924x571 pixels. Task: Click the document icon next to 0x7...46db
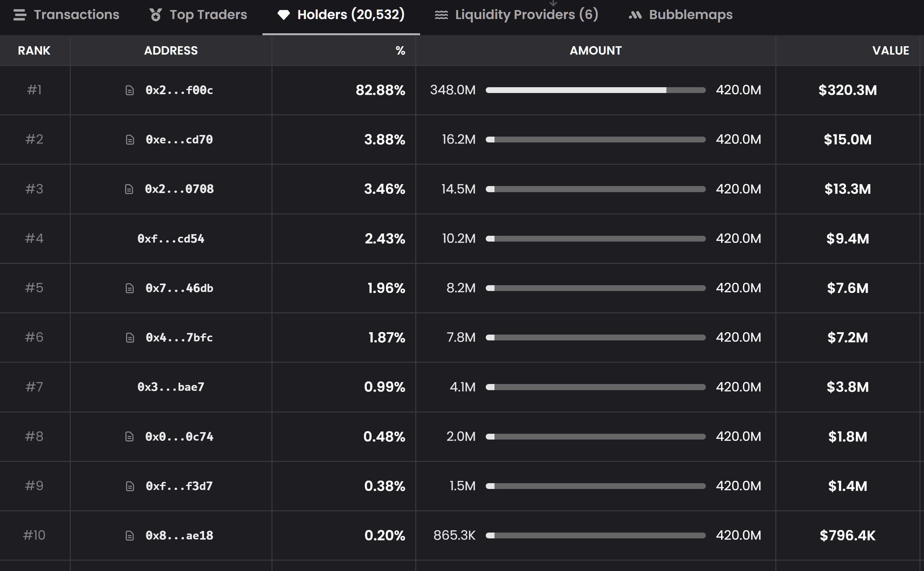pos(130,288)
